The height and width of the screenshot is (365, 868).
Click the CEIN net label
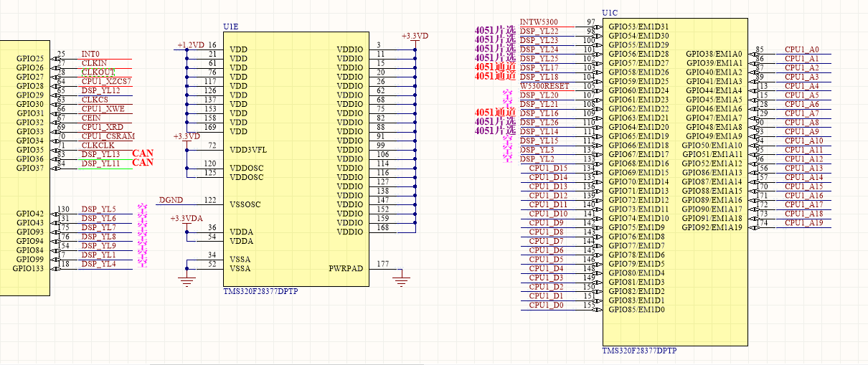coord(91,118)
